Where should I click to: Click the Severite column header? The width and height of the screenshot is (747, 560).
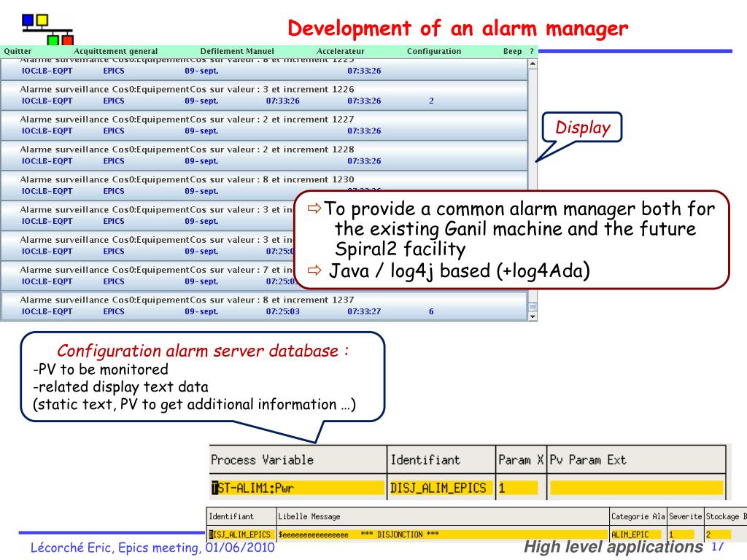(x=686, y=516)
